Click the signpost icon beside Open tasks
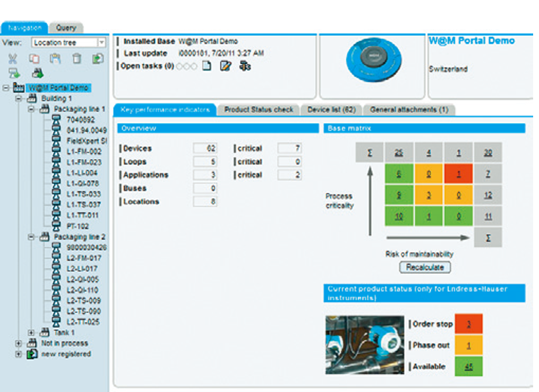The width and height of the screenshot is (539, 392). (x=245, y=65)
